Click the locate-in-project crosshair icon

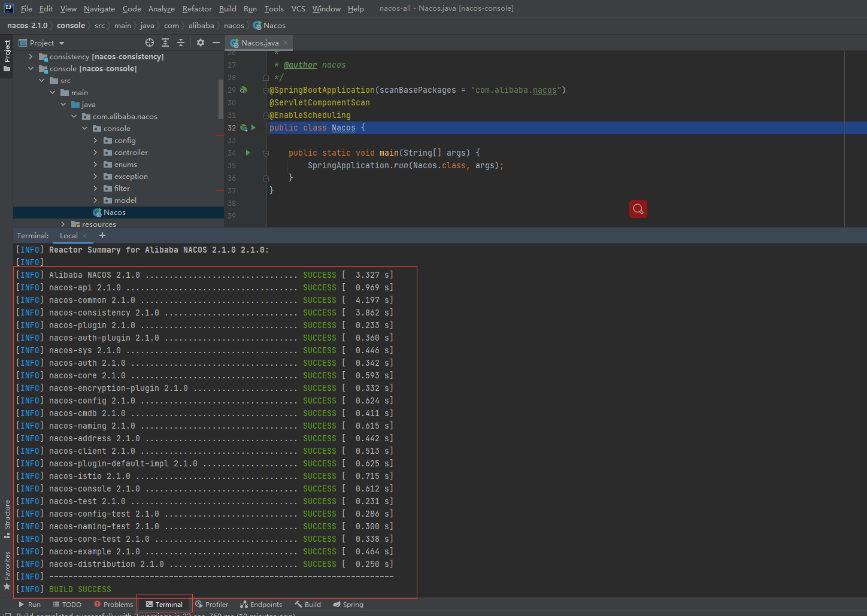click(150, 43)
